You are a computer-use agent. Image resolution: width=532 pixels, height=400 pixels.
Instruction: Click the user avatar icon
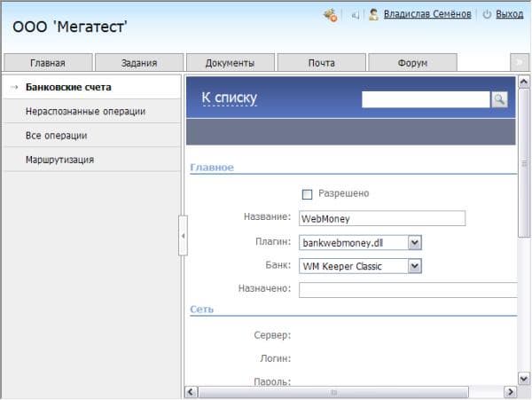[x=373, y=14]
